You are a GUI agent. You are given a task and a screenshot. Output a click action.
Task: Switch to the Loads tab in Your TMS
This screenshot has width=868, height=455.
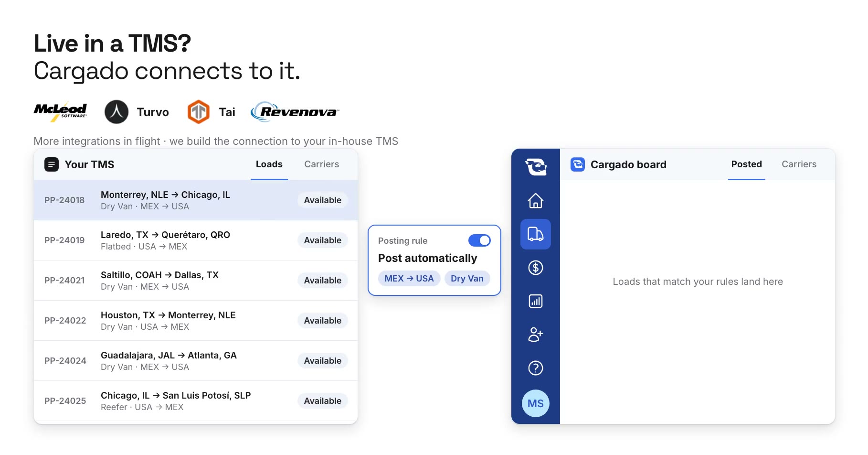pos(269,164)
